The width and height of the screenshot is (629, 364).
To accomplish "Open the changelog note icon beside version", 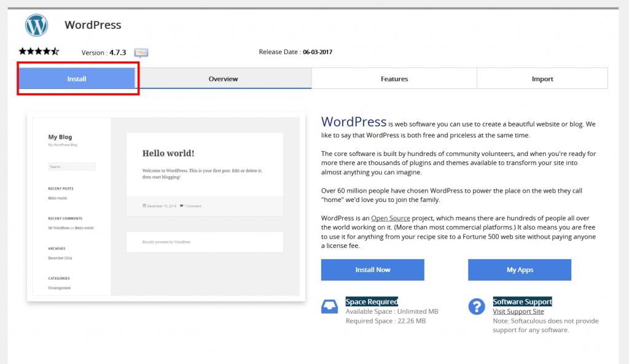I will 141,53.
